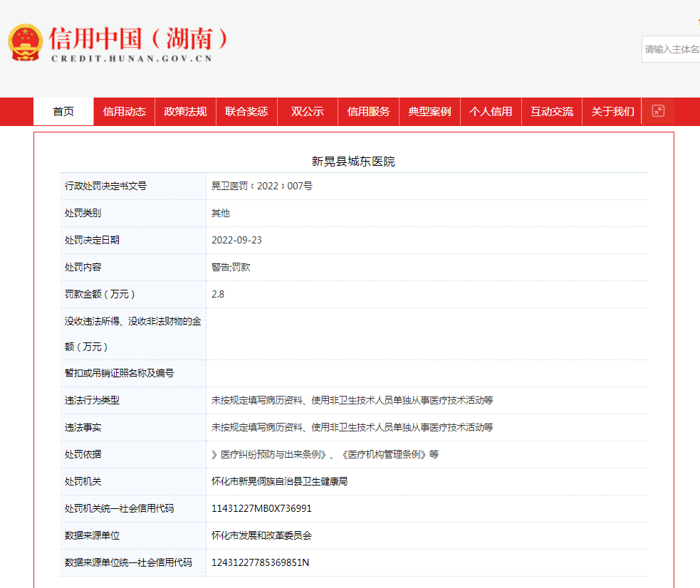
Task: Click the expand icon right of 关于我们
Action: click(658, 111)
